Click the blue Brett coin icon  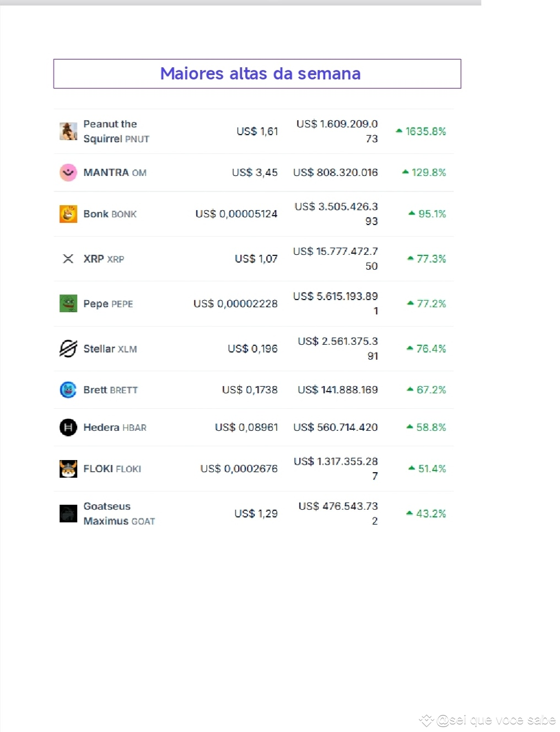click(68, 390)
